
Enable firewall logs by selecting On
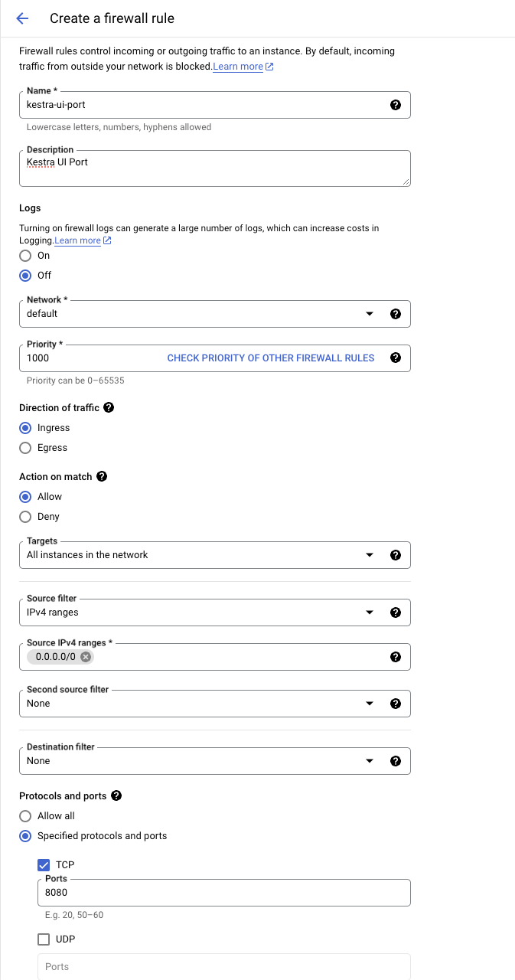24,256
